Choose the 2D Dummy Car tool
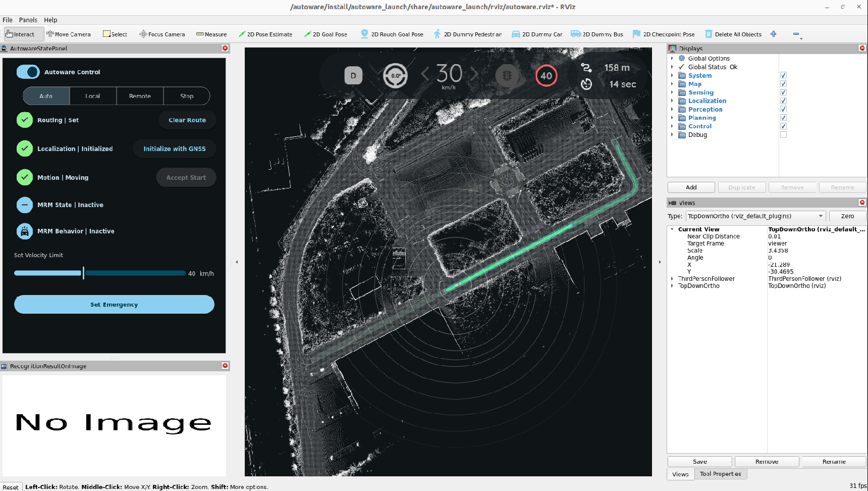868x491 pixels. tap(537, 34)
